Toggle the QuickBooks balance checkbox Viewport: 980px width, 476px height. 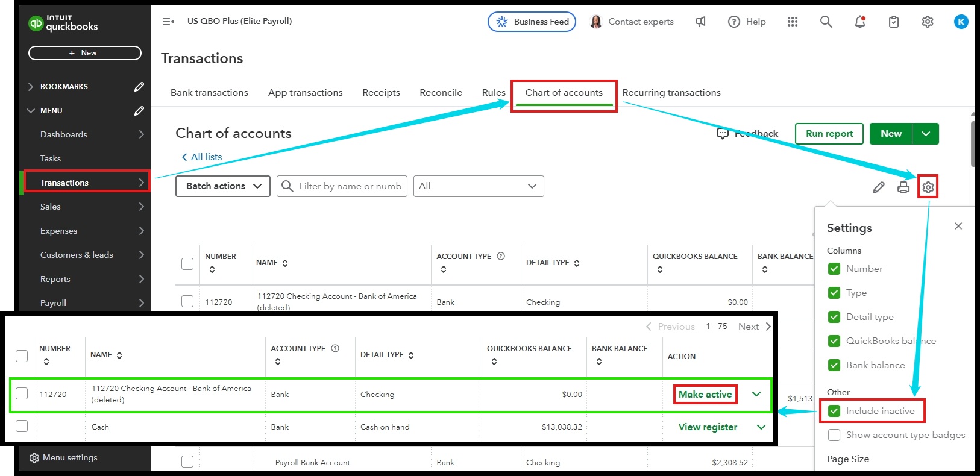click(834, 341)
